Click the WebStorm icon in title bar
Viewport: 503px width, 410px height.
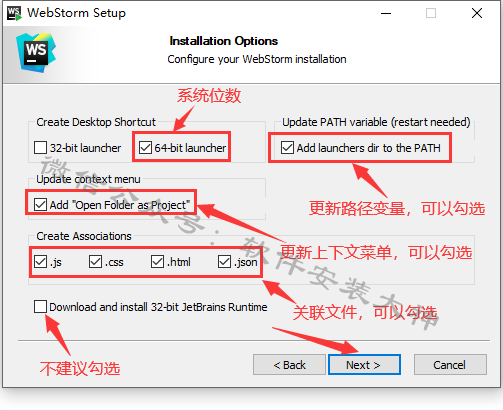click(x=14, y=13)
